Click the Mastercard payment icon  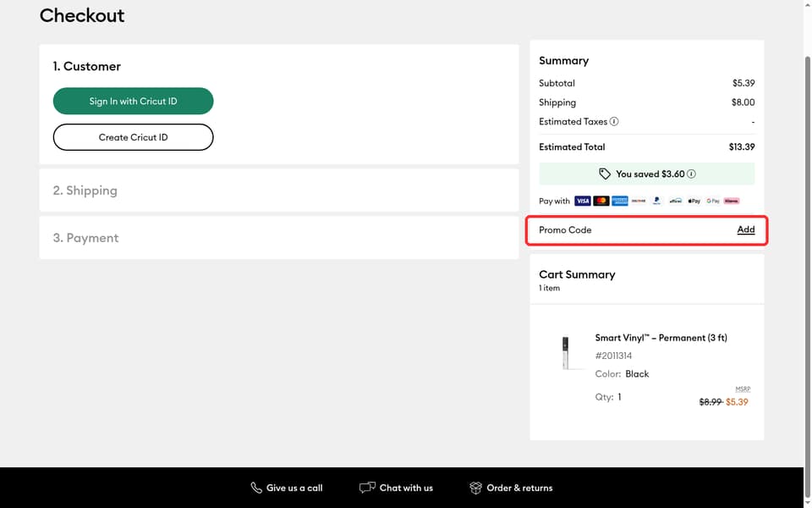click(601, 201)
